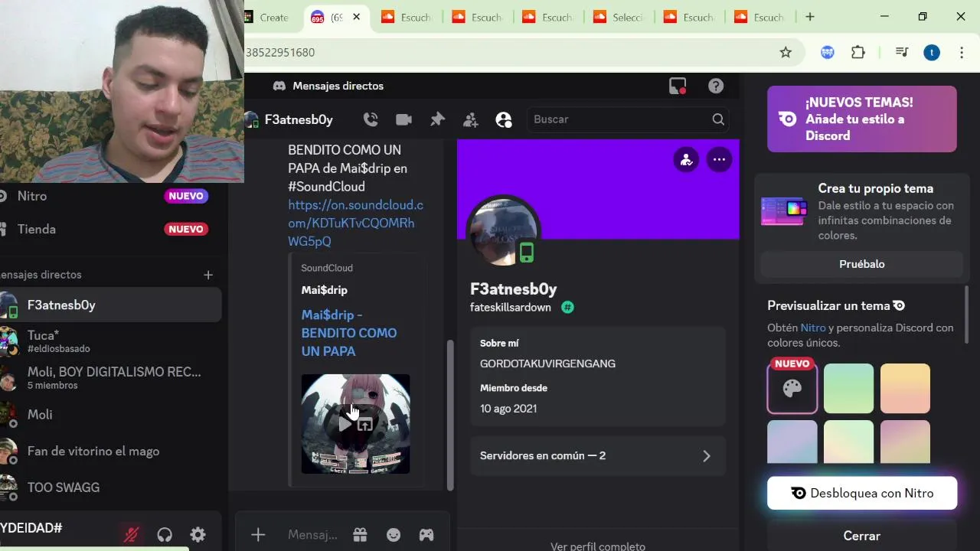This screenshot has width=980, height=551.
Task: Play the SoundCloud embed thumbnail
Action: click(345, 424)
